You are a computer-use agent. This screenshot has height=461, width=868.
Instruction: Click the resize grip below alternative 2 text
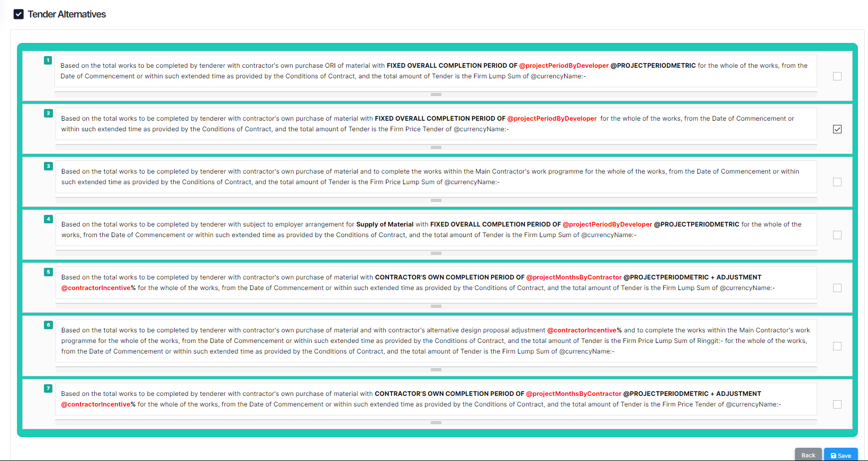[x=436, y=147]
